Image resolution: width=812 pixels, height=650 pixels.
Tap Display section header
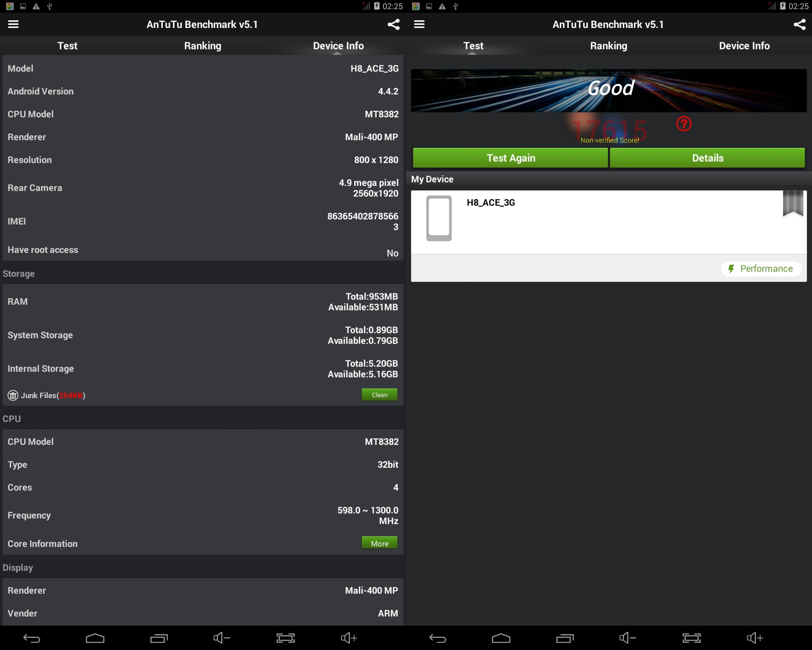[x=18, y=568]
